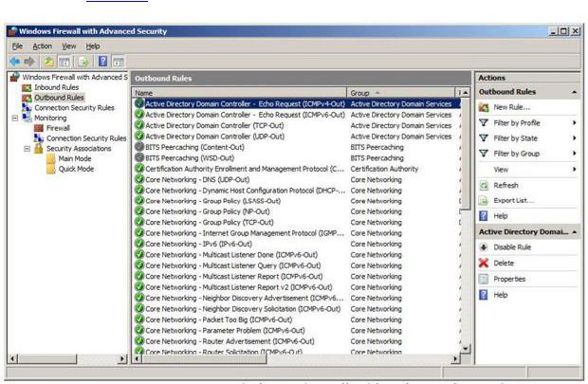Open the Help menu

[93, 46]
